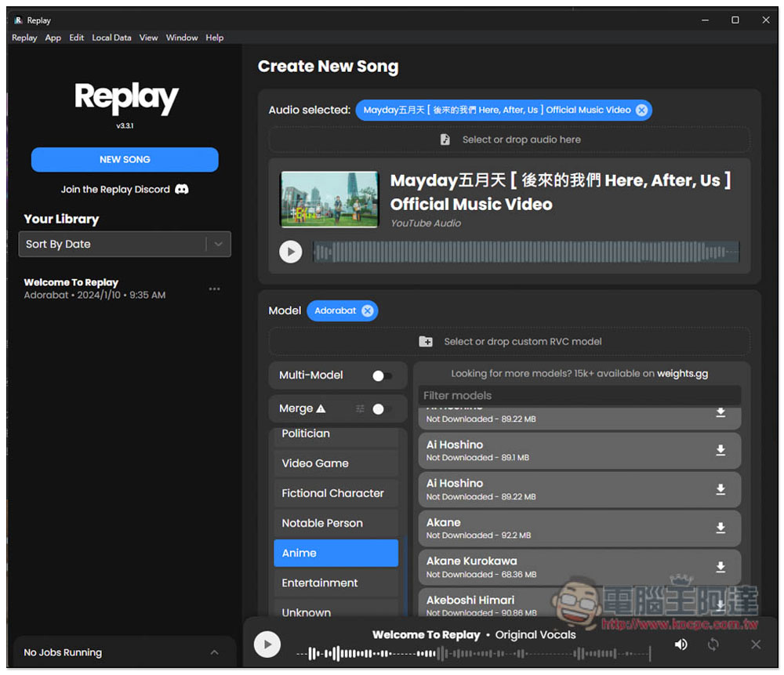784x675 pixels.
Task: Open the weights.gg link
Action: click(x=682, y=373)
